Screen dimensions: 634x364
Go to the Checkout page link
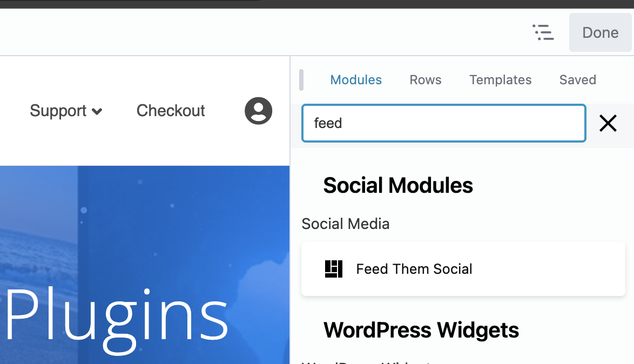coord(171,111)
